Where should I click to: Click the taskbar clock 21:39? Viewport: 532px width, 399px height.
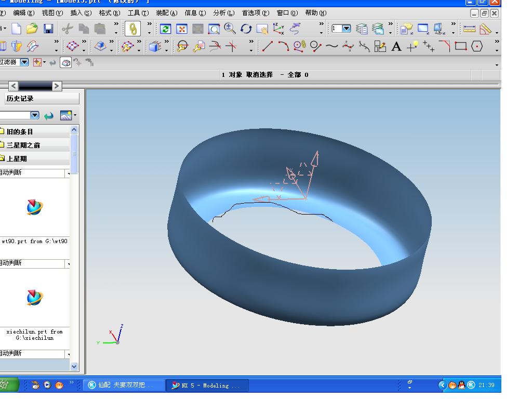point(486,385)
